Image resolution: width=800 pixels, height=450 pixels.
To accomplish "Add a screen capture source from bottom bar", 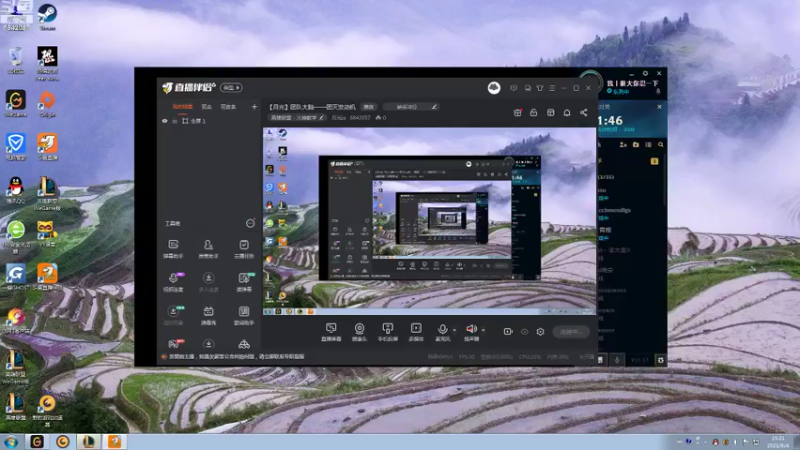I will click(x=331, y=332).
